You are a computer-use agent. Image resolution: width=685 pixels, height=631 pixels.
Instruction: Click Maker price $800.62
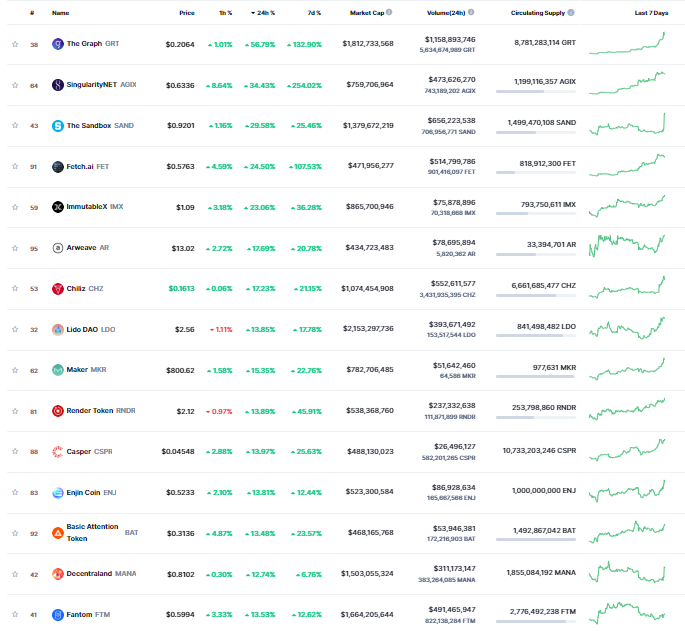[x=180, y=371]
